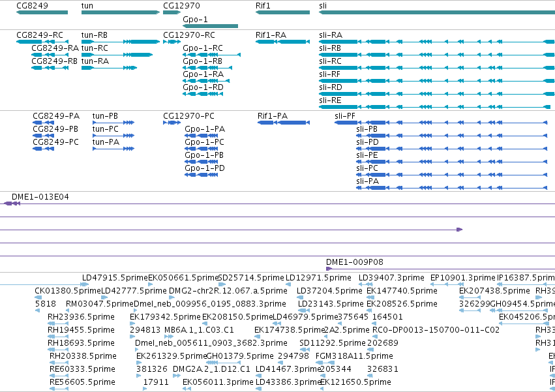Click EST label SD25714.5prime

pyautogui.click(x=251, y=278)
